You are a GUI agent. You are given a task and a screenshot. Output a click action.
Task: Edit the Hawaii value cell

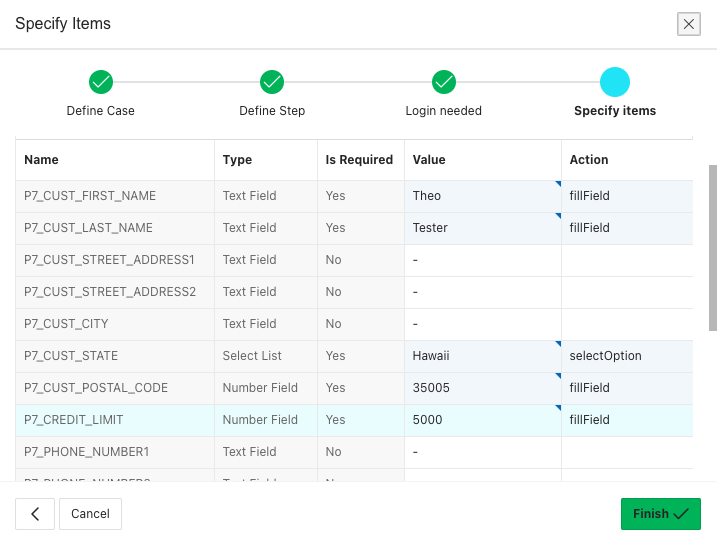[x=483, y=356]
